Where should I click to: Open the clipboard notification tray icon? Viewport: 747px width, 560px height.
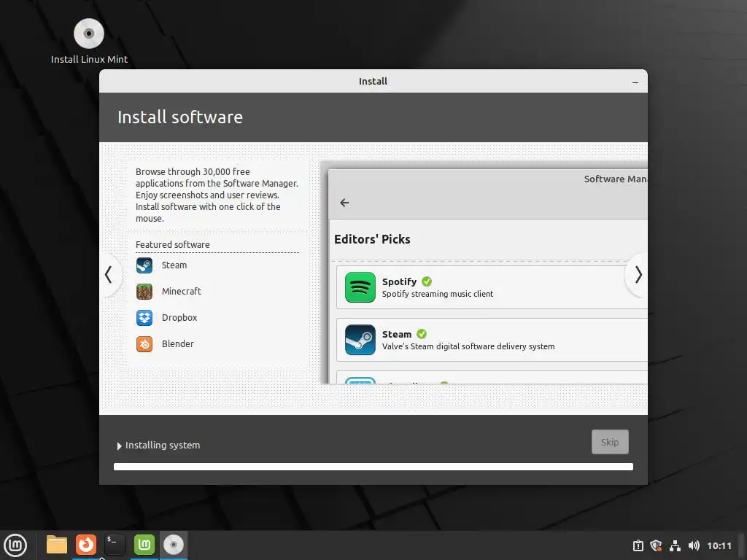click(638, 545)
